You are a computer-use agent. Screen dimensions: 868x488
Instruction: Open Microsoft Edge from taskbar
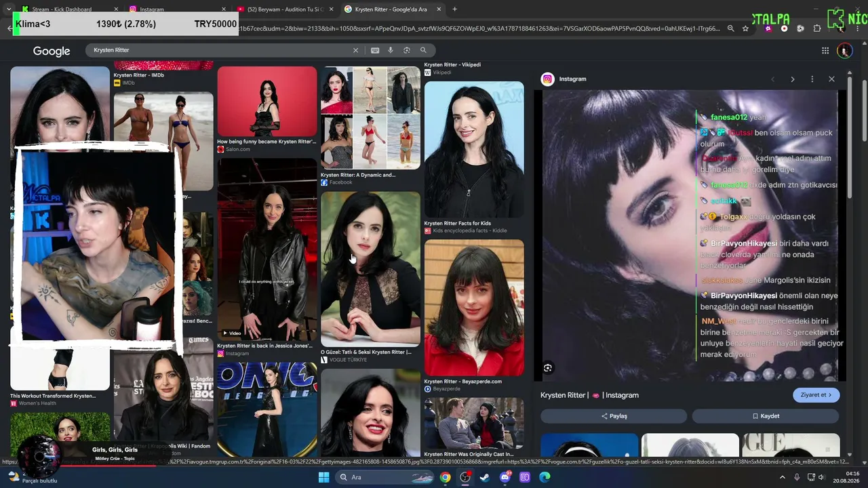pos(545,477)
